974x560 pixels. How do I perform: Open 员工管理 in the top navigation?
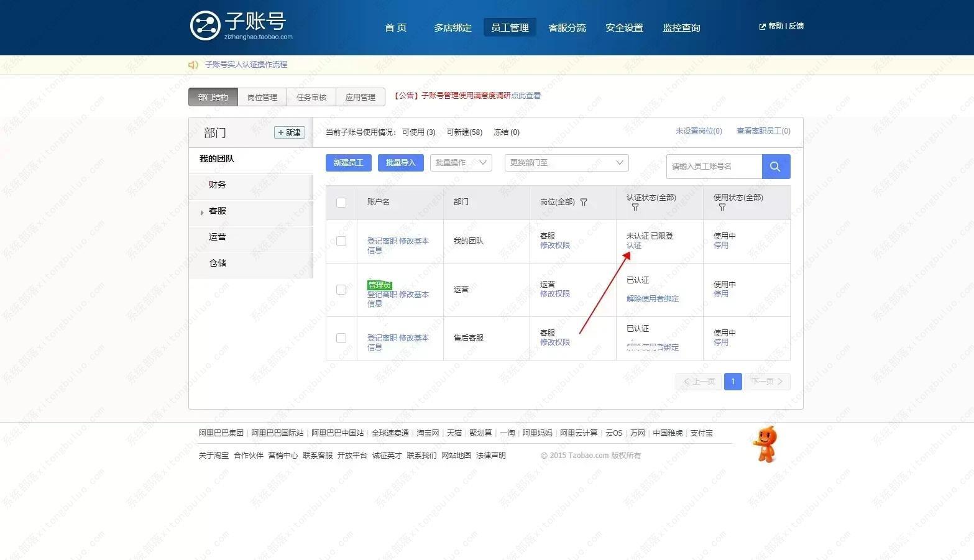coord(510,27)
